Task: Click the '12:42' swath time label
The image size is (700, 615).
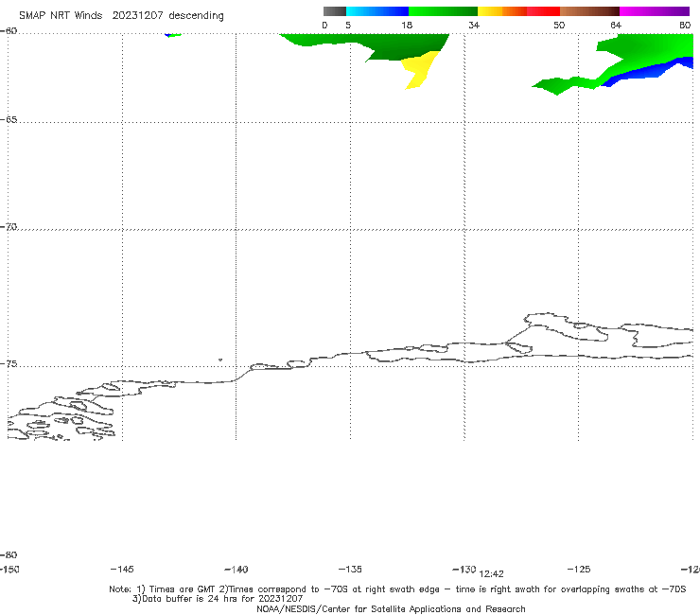Action: pyautogui.click(x=491, y=574)
